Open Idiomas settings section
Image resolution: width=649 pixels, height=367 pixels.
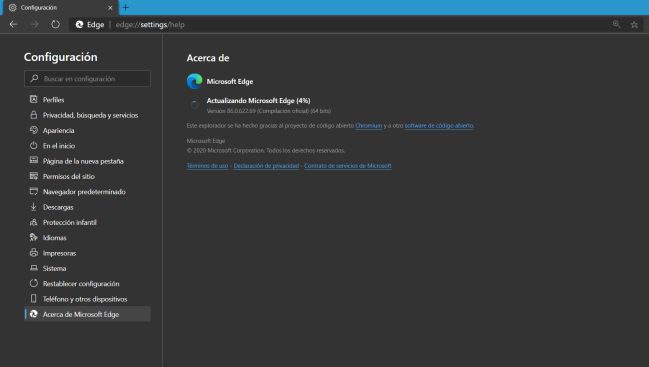(x=87, y=237)
